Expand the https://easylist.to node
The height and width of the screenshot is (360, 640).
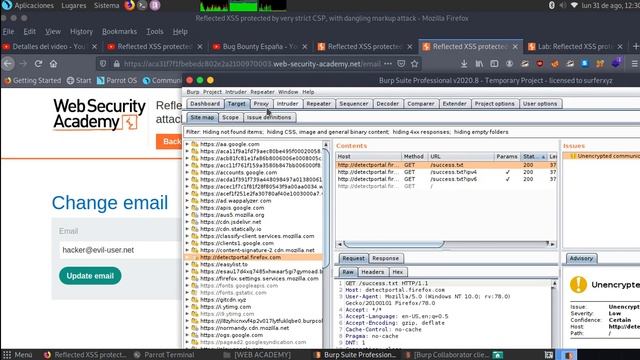tap(187, 264)
